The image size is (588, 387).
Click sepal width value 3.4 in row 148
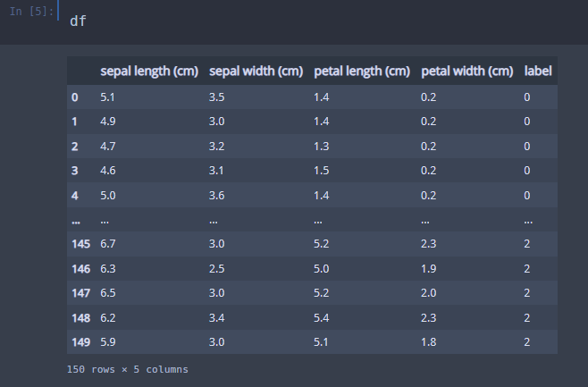pyautogui.click(x=216, y=318)
